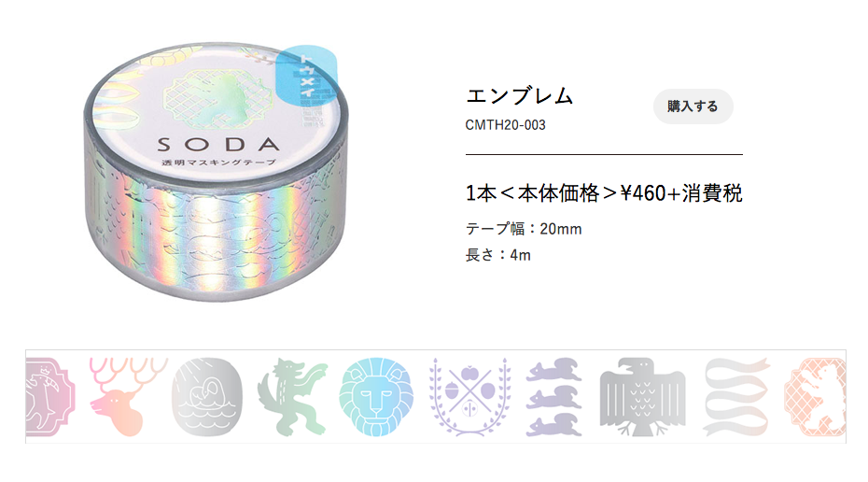This screenshot has height=482, width=868.
Task: Select the テープ幅：20mm specification line
Action: coord(524,229)
